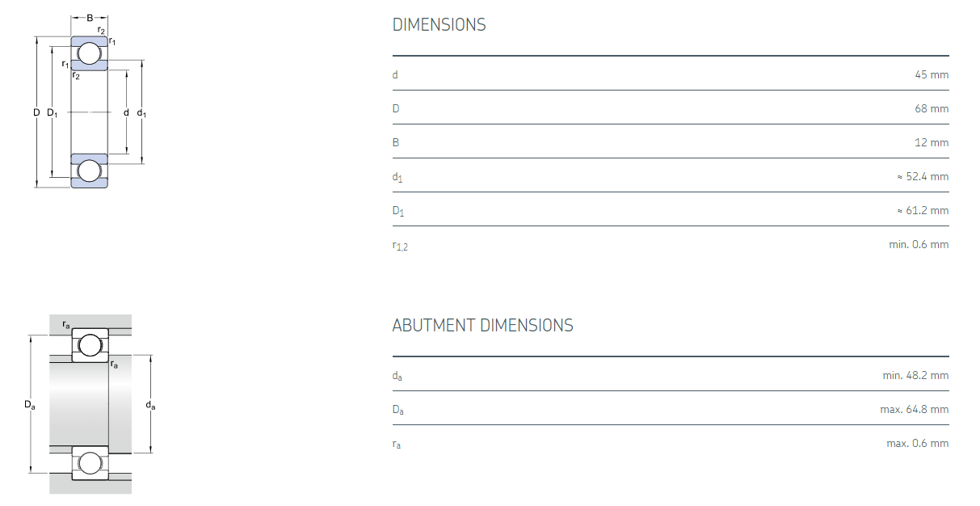Click the 68 mm outside diameter value
The width and height of the screenshot is (980, 506).
click(932, 108)
